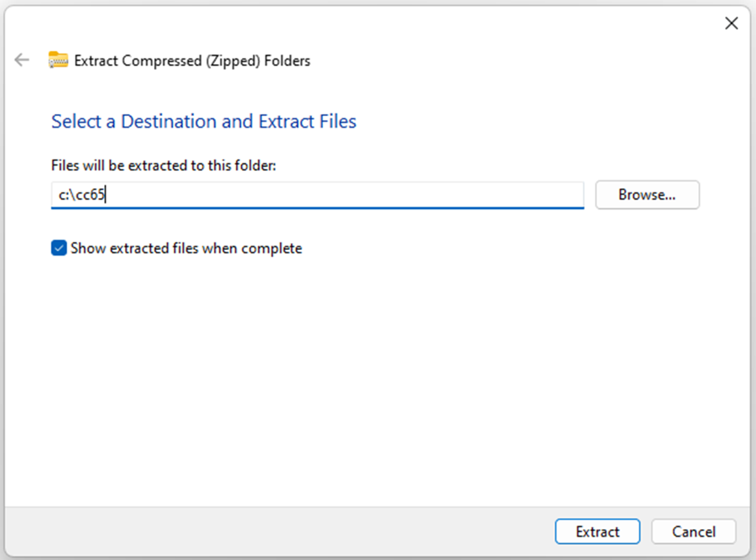
Task: Click the destination folder path field
Action: (316, 194)
